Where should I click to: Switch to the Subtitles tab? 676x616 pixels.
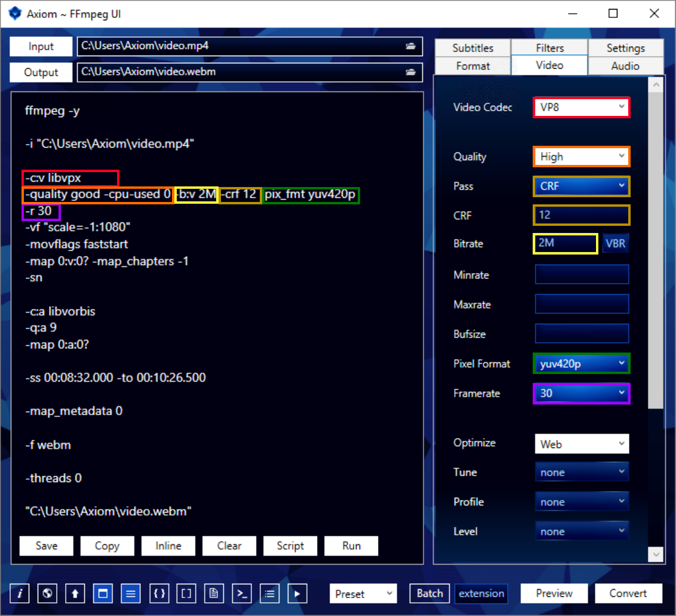473,47
